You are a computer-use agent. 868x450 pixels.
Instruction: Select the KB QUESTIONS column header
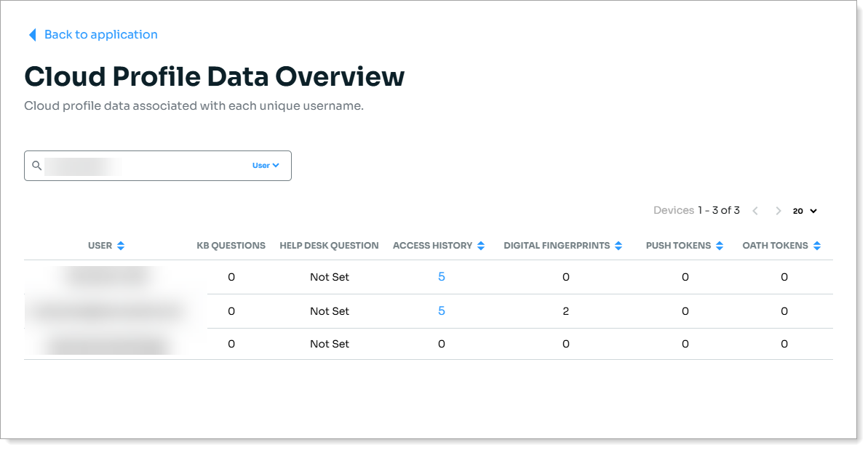pos(231,245)
